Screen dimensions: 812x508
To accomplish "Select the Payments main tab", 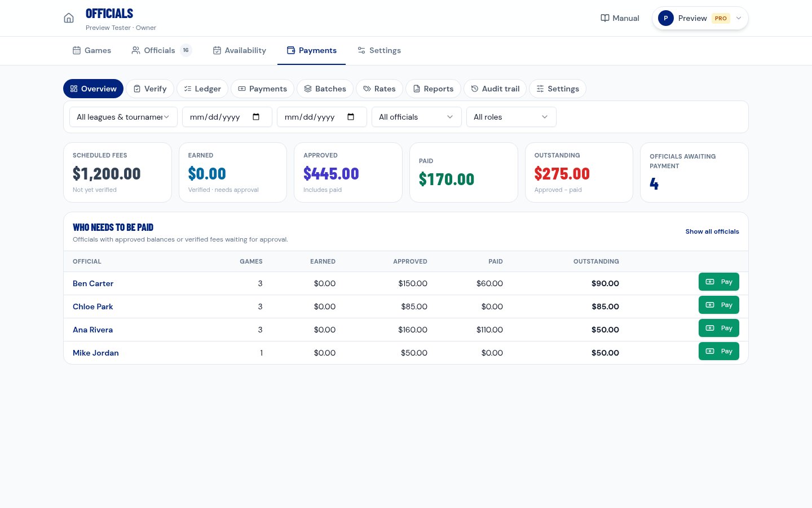I will 312,50.
